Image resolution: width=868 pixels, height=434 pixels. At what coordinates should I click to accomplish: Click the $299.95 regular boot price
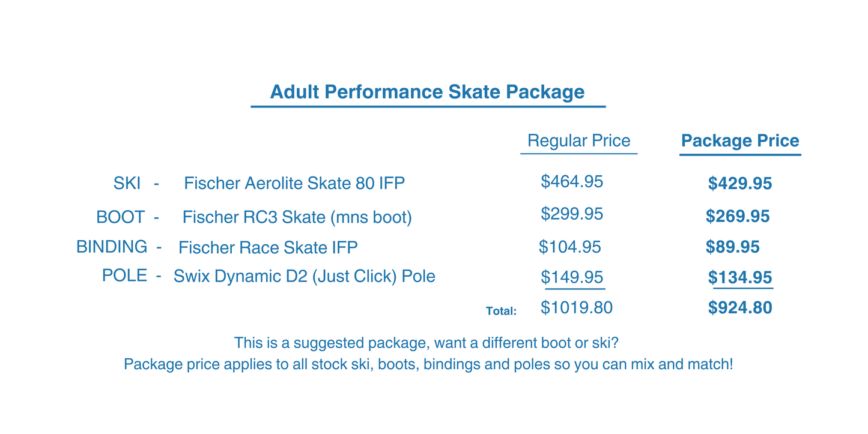571,214
